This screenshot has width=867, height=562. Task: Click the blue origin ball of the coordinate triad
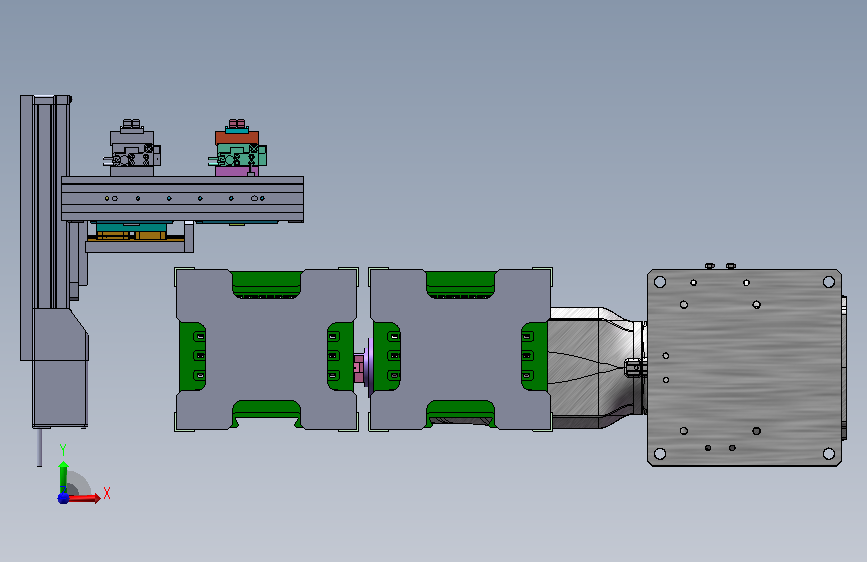[x=63, y=498]
